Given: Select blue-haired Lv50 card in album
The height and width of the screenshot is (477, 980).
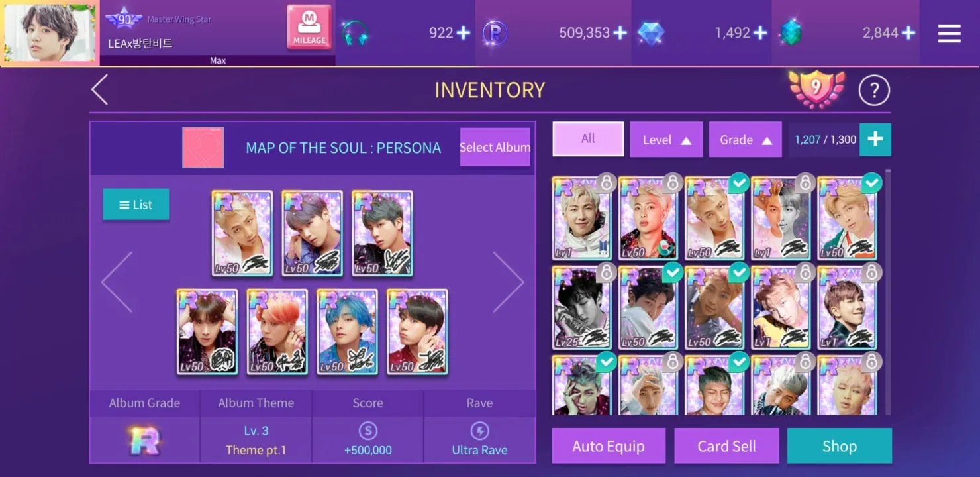Looking at the screenshot, I should [x=347, y=332].
